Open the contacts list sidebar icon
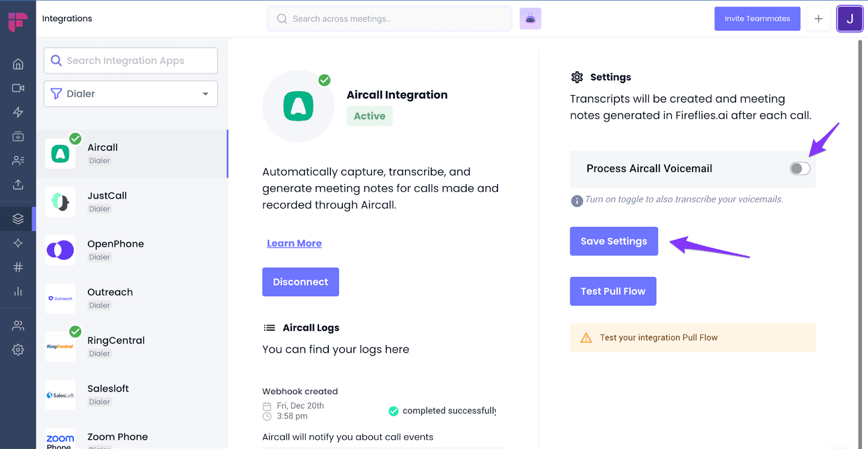This screenshot has height=449, width=868. click(18, 160)
